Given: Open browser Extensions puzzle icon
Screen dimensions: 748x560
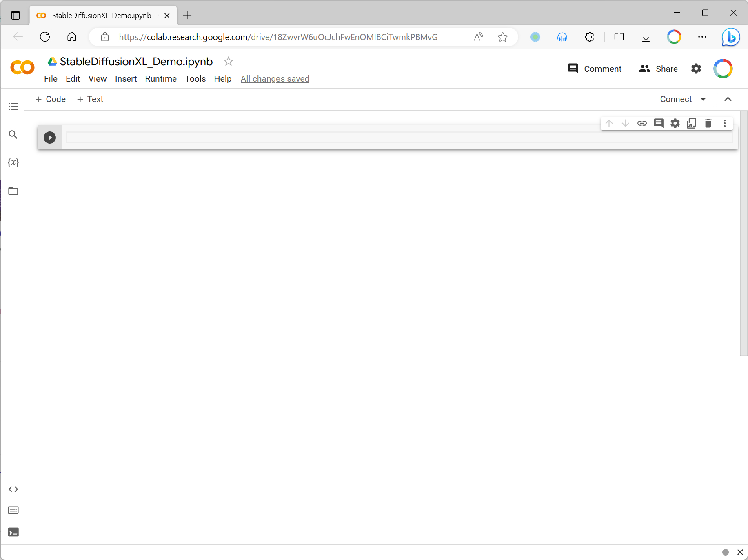Looking at the screenshot, I should [589, 37].
